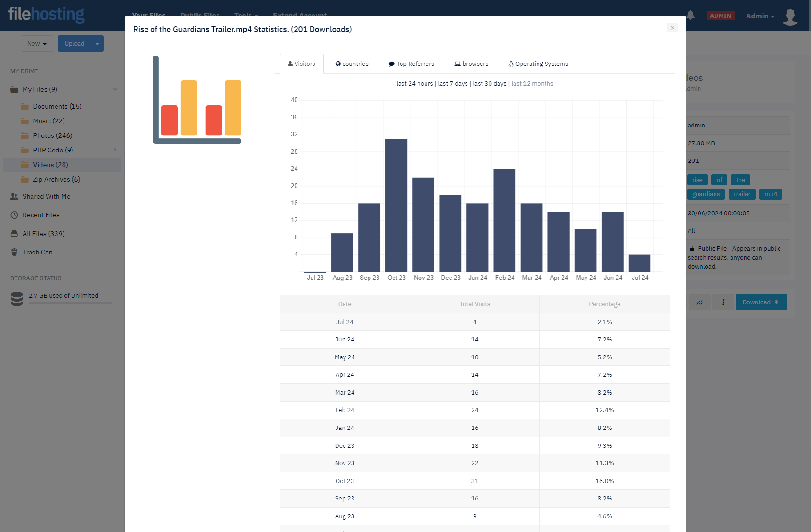Expand the PHP Code folder
The width and height of the screenshot is (811, 532).
[x=115, y=150]
